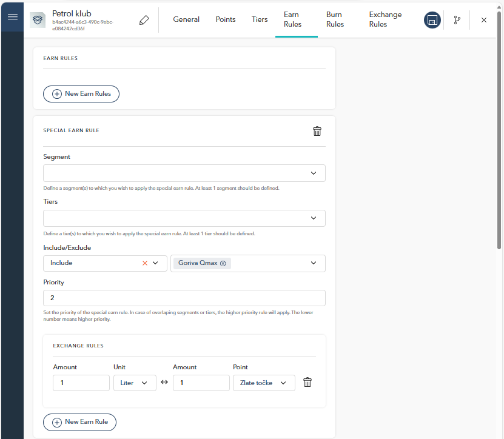Click the Amount field before Point
This screenshot has height=439, width=504.
[x=201, y=383]
